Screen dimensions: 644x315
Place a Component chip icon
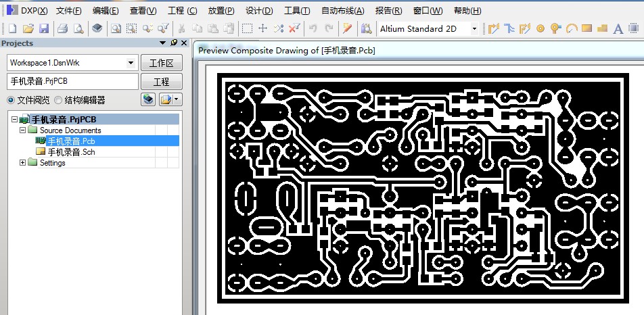click(x=633, y=28)
